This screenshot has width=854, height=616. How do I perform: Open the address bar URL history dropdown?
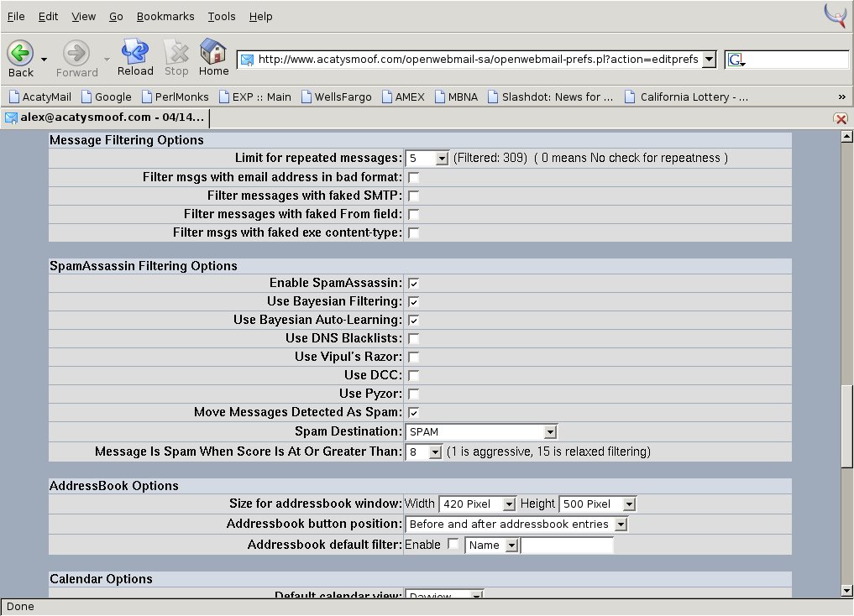pos(709,60)
